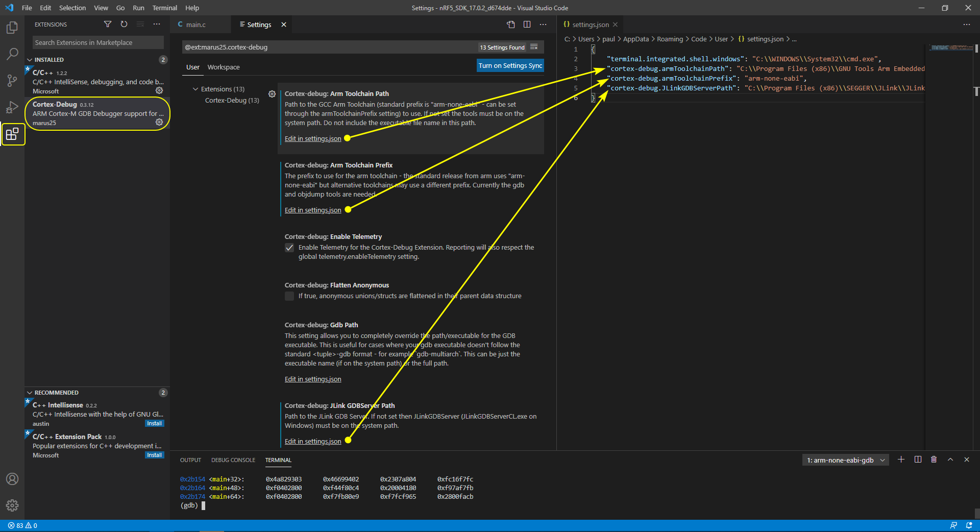Select the User settings tab
Image resolution: width=980 pixels, height=532 pixels.
point(193,67)
